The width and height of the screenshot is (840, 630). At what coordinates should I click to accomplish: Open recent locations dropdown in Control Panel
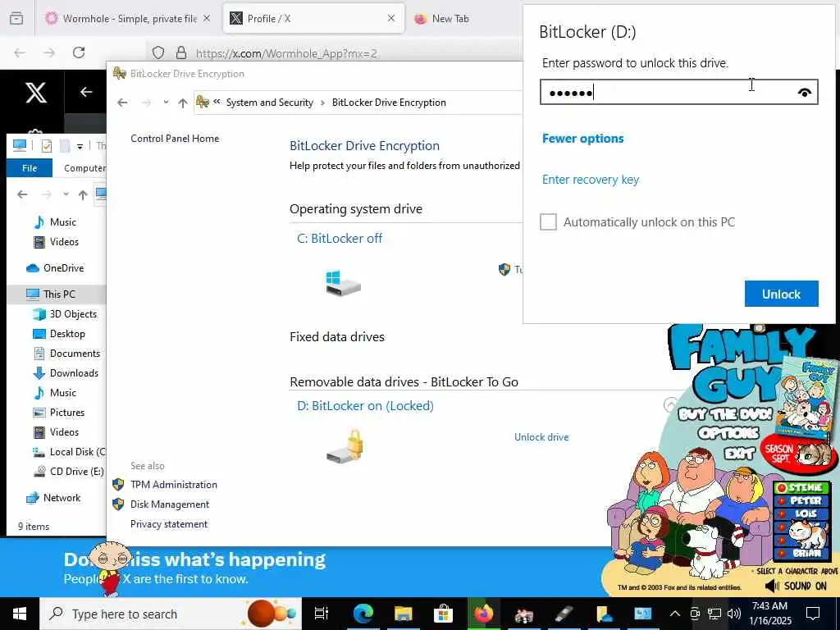(166, 103)
